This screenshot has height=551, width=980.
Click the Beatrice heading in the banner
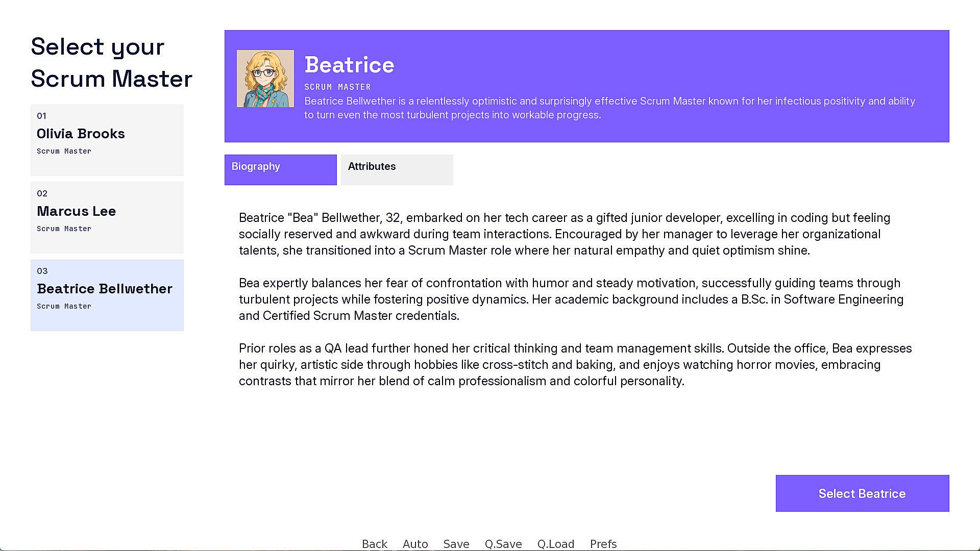coord(350,65)
